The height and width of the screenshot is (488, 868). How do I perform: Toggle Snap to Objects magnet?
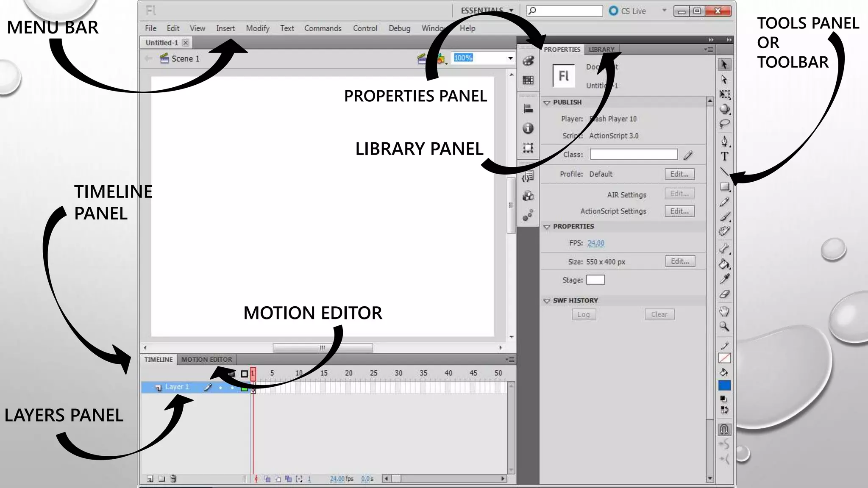point(724,430)
